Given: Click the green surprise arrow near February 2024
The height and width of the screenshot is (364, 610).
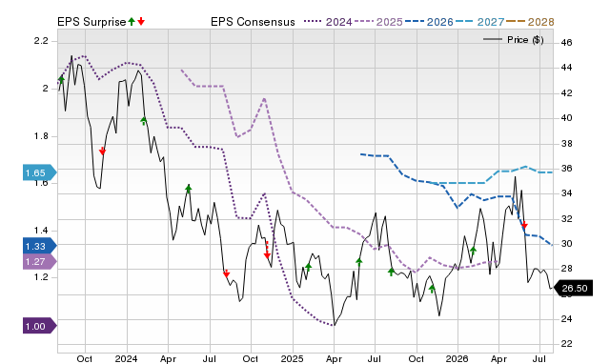Looking at the screenshot, I should click(x=144, y=121).
